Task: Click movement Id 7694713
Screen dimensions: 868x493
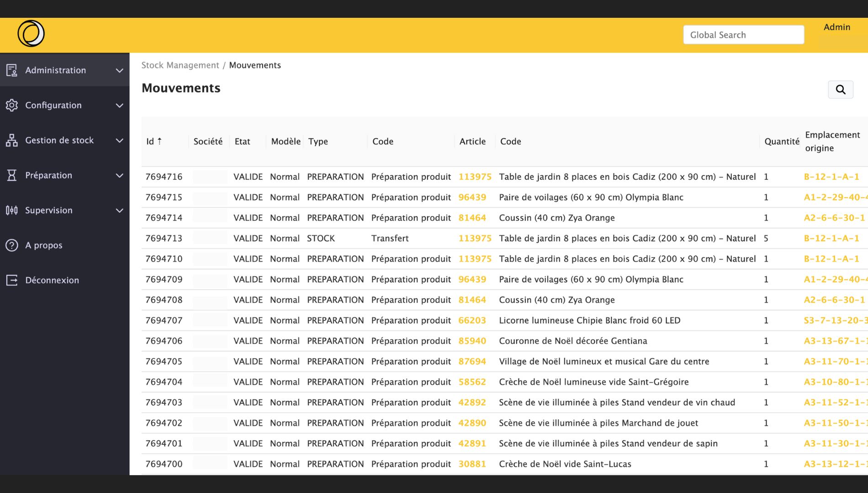Action: click(x=164, y=238)
